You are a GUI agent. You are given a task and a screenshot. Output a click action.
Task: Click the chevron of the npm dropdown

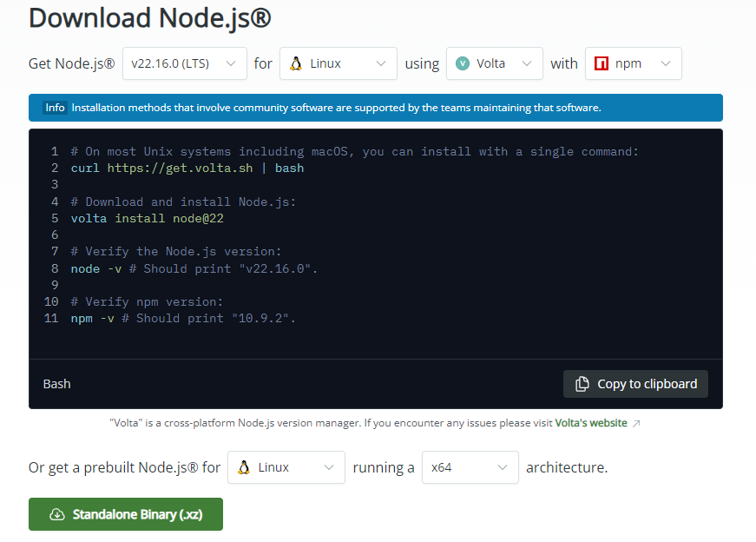click(x=666, y=63)
